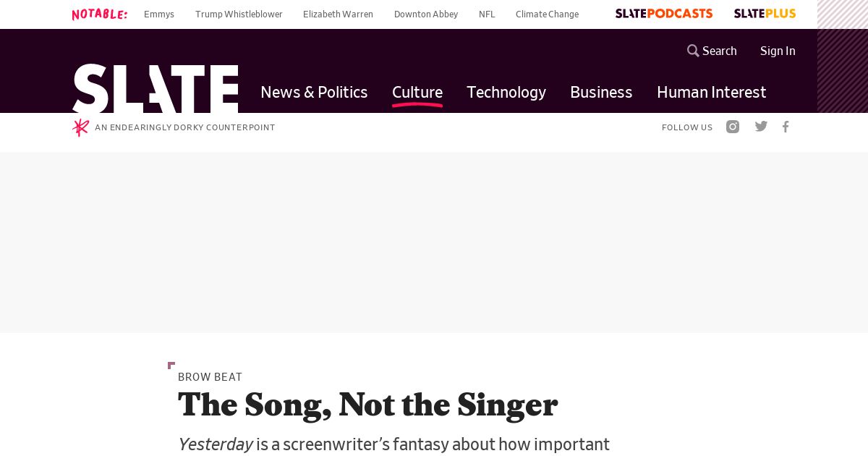This screenshot has width=868, height=456.
Task: Navigate to the Technology section
Action: (506, 92)
